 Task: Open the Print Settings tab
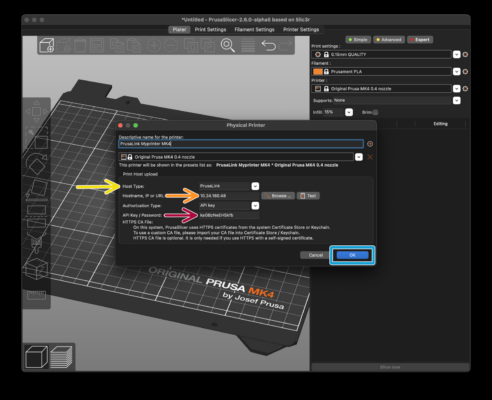coord(210,30)
